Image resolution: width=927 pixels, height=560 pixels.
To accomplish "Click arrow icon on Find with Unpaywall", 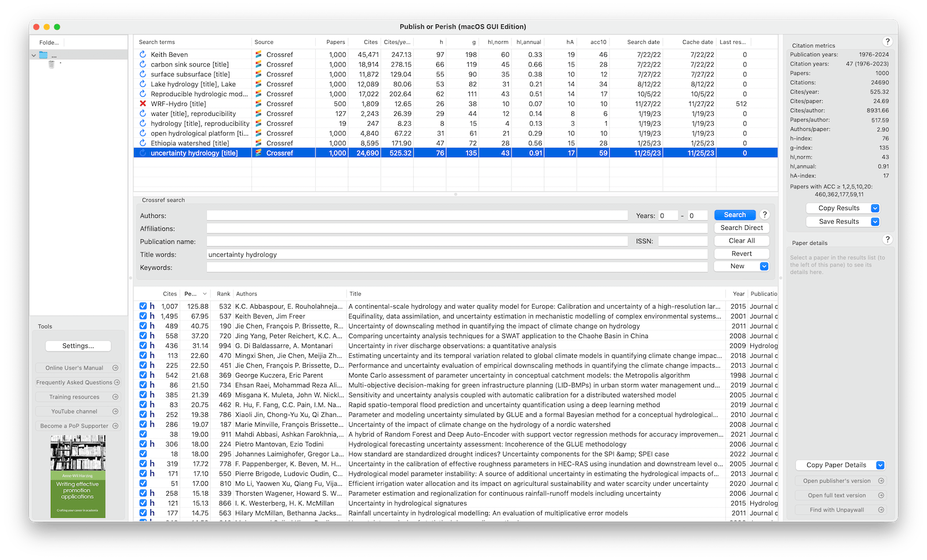I will [x=881, y=510].
